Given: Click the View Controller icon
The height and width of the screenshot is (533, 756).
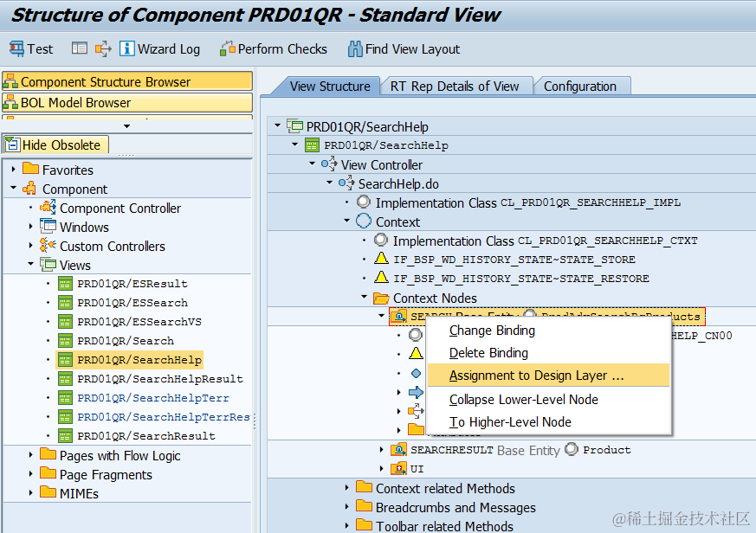Looking at the screenshot, I should click(329, 164).
